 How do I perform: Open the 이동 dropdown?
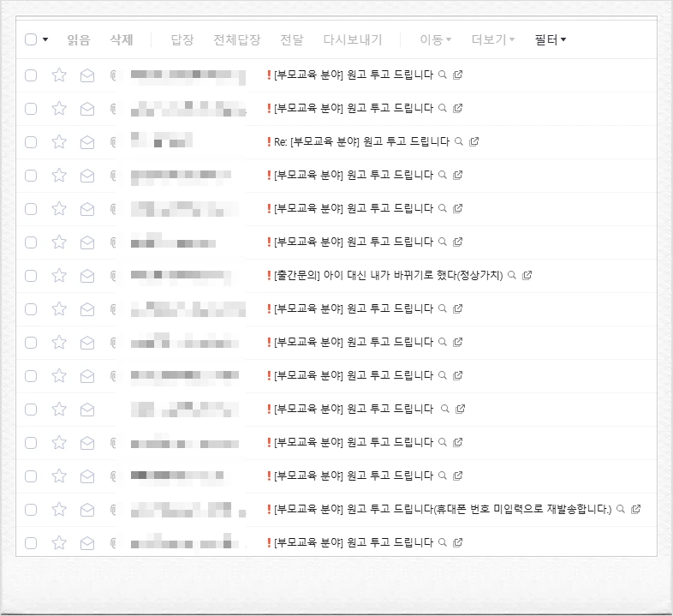tap(435, 40)
